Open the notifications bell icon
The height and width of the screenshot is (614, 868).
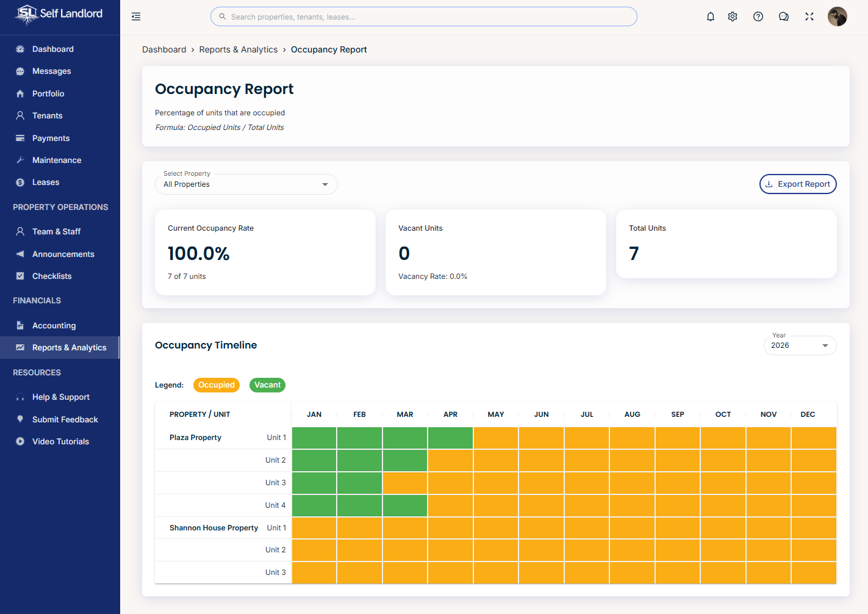coord(710,16)
